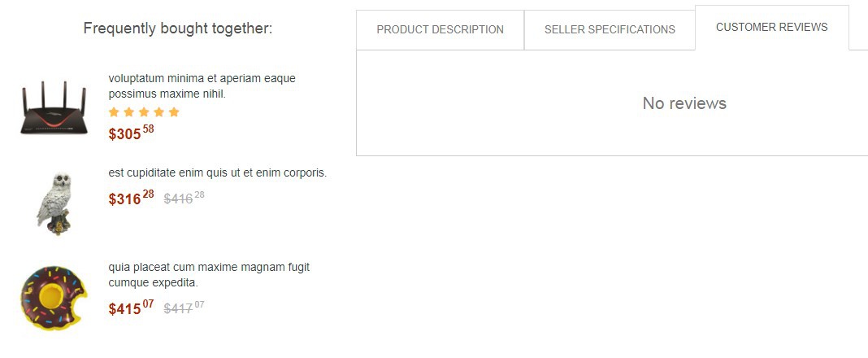Screen dimensions: 868x358
Task: Click the second rating star under router product
Action: (128, 112)
